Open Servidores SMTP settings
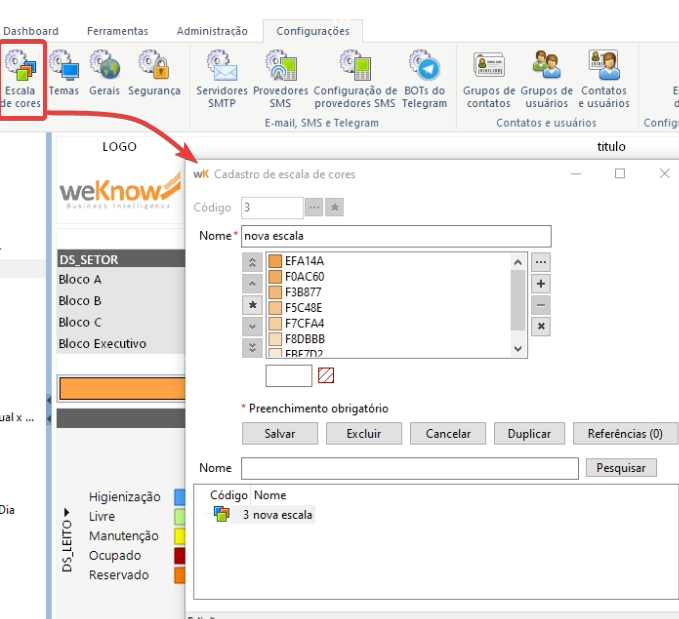 (221, 80)
